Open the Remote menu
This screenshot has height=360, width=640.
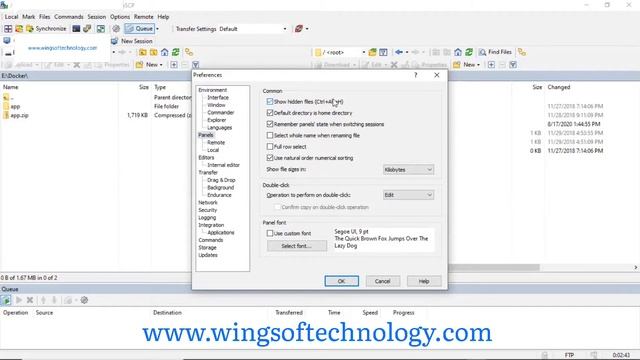coord(144,17)
